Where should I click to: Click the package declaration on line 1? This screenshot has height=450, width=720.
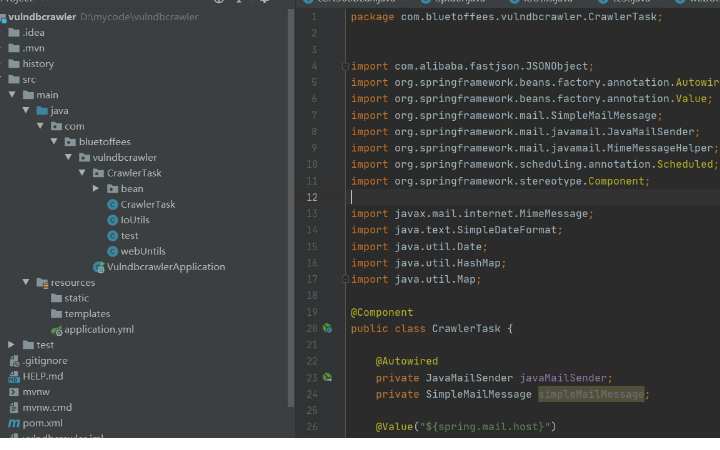(506, 17)
